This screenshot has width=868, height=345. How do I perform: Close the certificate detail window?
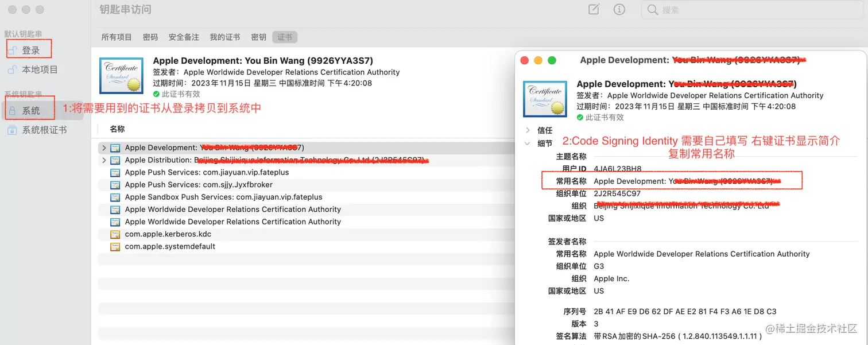(x=524, y=60)
